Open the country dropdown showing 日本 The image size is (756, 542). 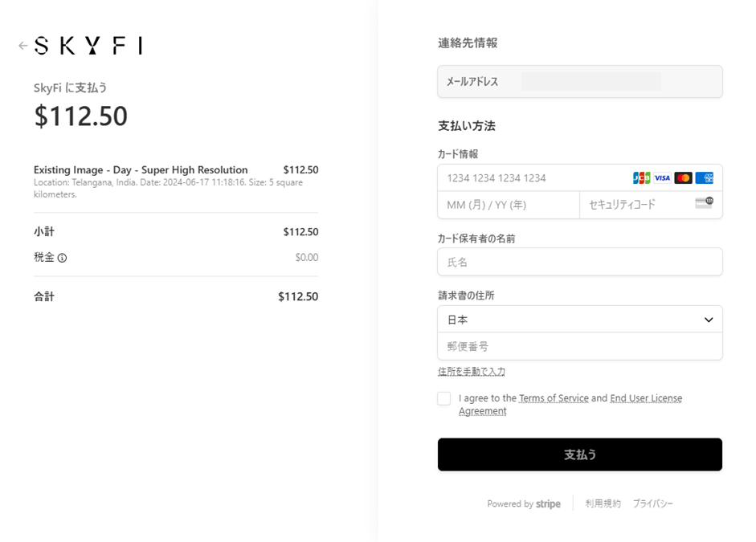[579, 320]
